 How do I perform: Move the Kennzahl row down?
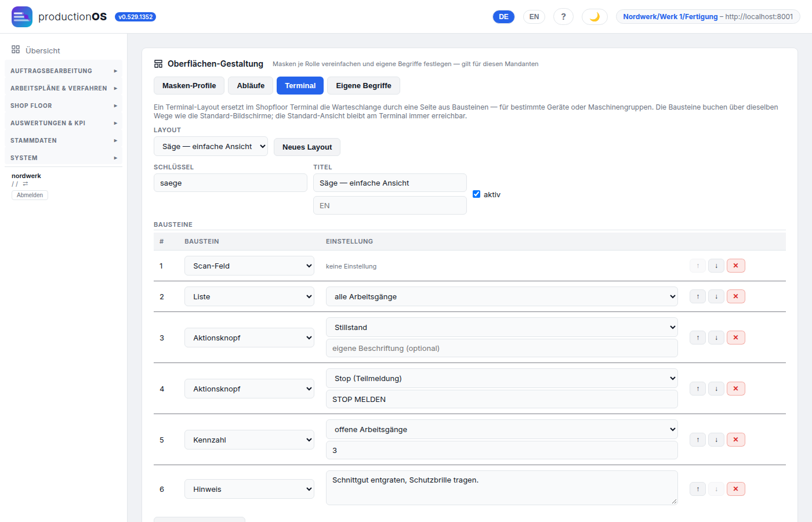716,440
